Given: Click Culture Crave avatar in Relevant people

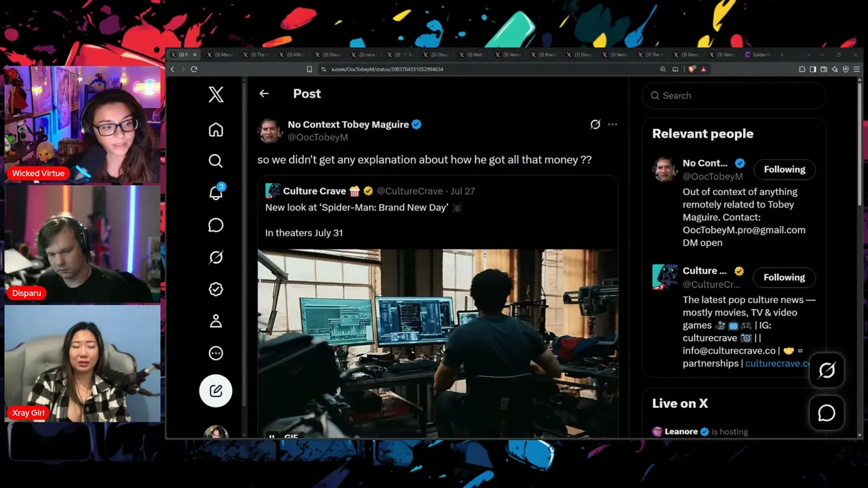Looking at the screenshot, I should click(665, 277).
